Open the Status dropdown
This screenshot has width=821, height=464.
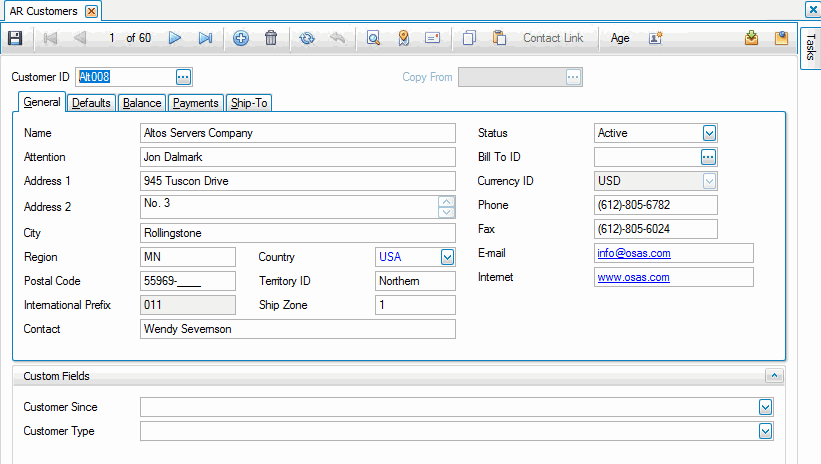pyautogui.click(x=709, y=133)
